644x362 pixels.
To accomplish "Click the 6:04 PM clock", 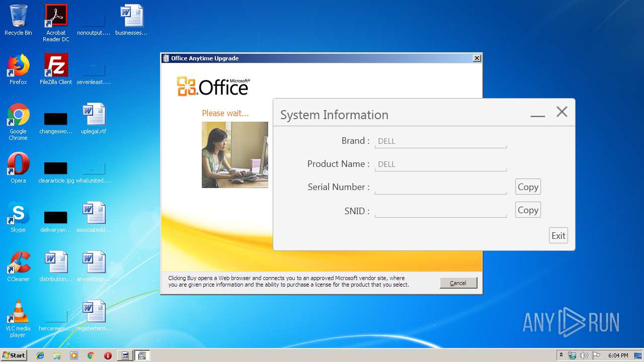I will [618, 355].
